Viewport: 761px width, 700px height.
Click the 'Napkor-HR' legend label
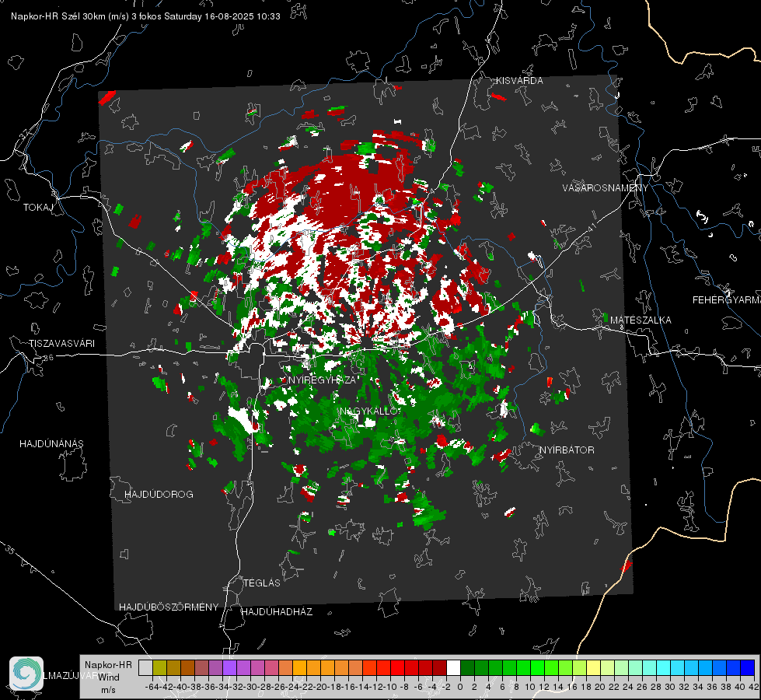pyautogui.click(x=108, y=665)
